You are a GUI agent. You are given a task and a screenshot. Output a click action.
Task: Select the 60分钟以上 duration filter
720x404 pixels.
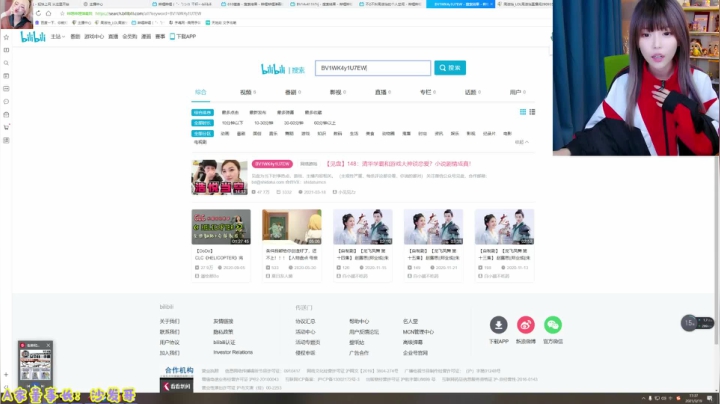click(325, 123)
